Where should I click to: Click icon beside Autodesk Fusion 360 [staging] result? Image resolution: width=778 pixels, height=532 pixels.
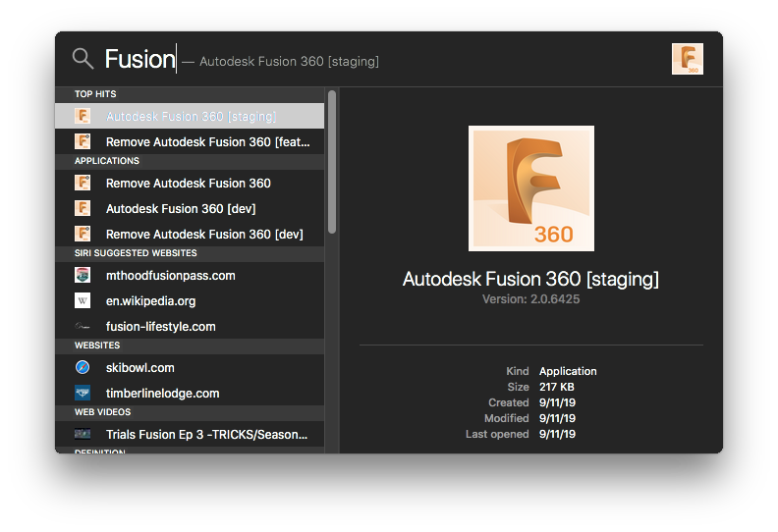83,116
